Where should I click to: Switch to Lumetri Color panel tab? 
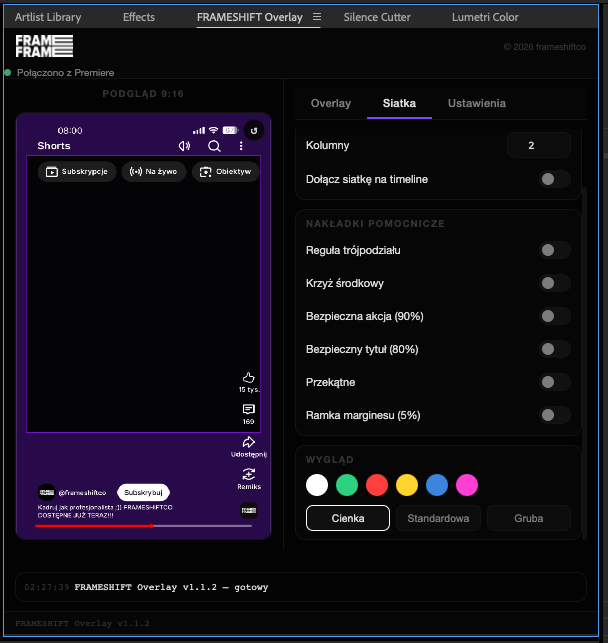[485, 17]
